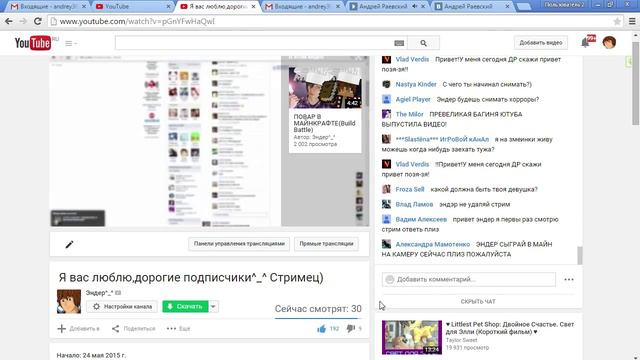Click the page vertical scrollbar thumb

(x=636, y=82)
